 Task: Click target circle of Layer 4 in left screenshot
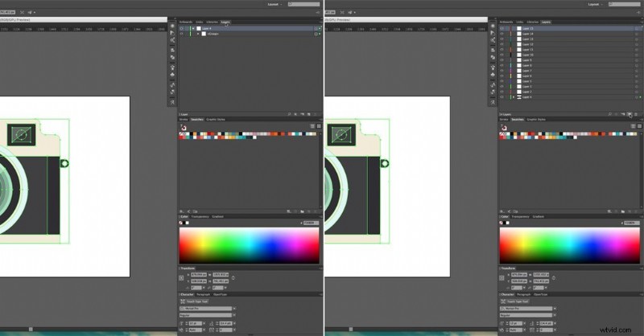pos(316,28)
